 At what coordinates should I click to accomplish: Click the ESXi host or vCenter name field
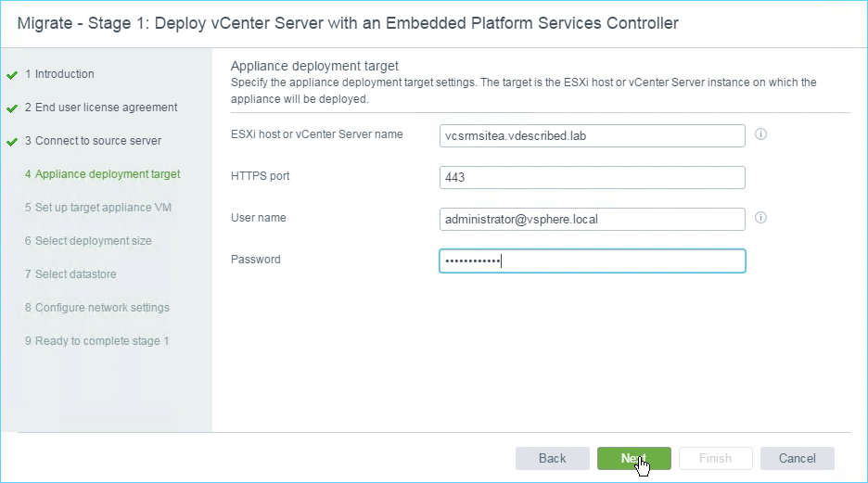point(593,135)
